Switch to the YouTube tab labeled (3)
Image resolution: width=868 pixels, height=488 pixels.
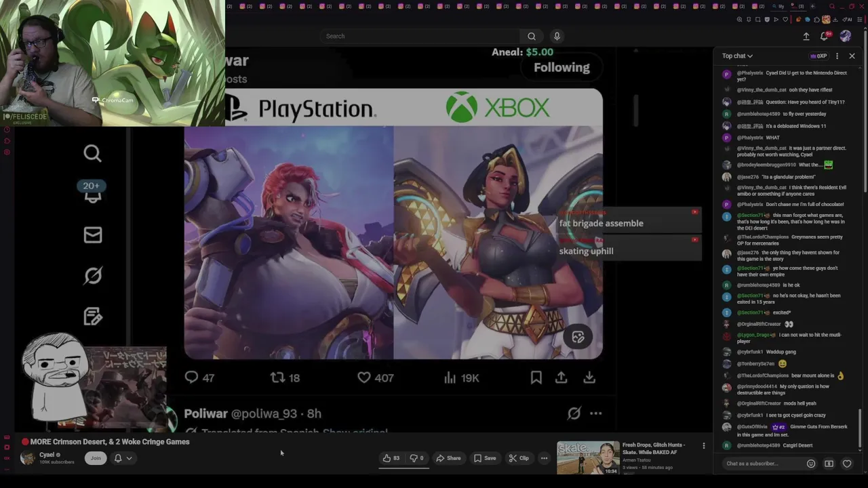point(798,7)
